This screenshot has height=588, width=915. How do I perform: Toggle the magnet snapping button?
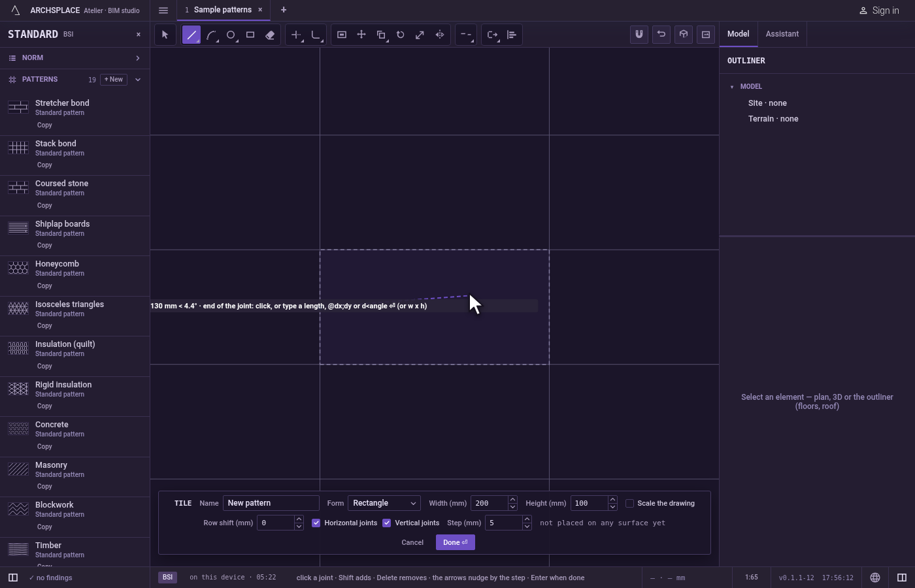[x=639, y=35]
